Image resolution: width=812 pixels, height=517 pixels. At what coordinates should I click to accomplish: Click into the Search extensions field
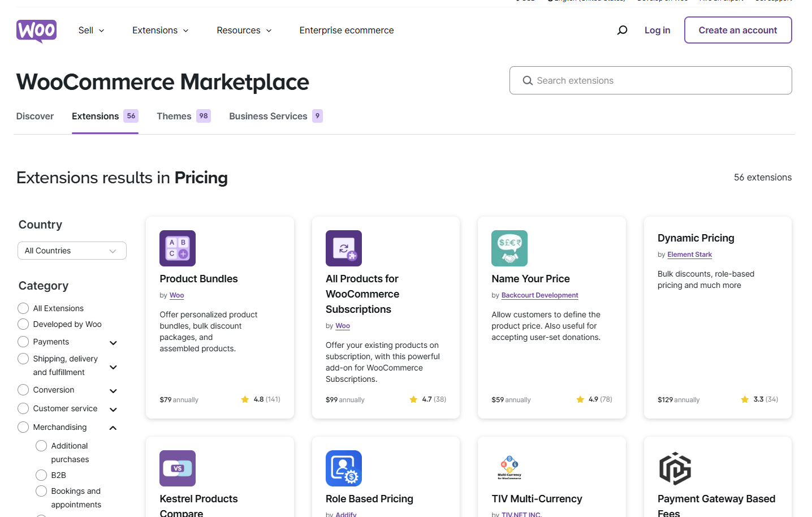[x=650, y=80]
